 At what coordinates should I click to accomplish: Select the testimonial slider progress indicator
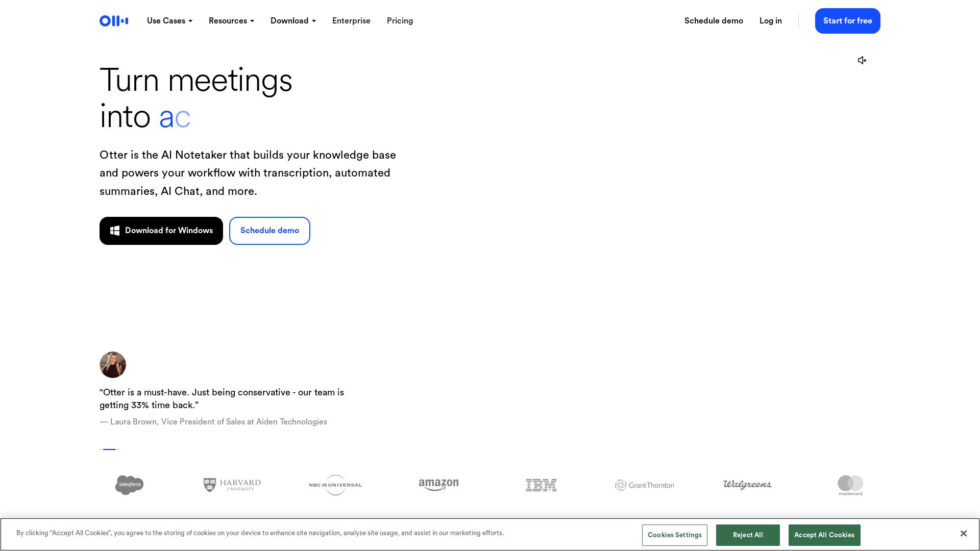(109, 449)
